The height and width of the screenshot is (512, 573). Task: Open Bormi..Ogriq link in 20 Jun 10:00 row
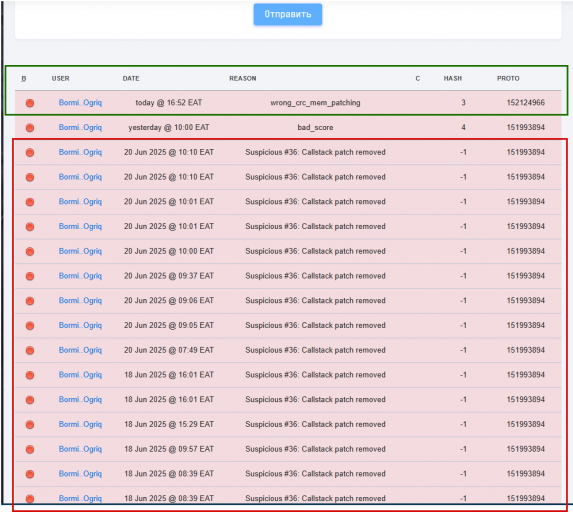coord(80,251)
